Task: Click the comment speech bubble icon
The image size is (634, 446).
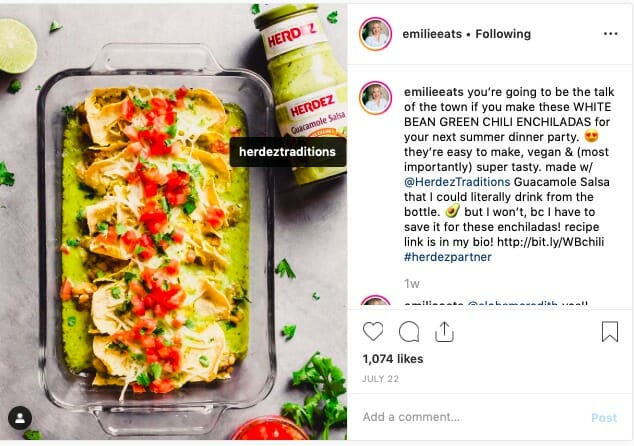Action: 409,332
